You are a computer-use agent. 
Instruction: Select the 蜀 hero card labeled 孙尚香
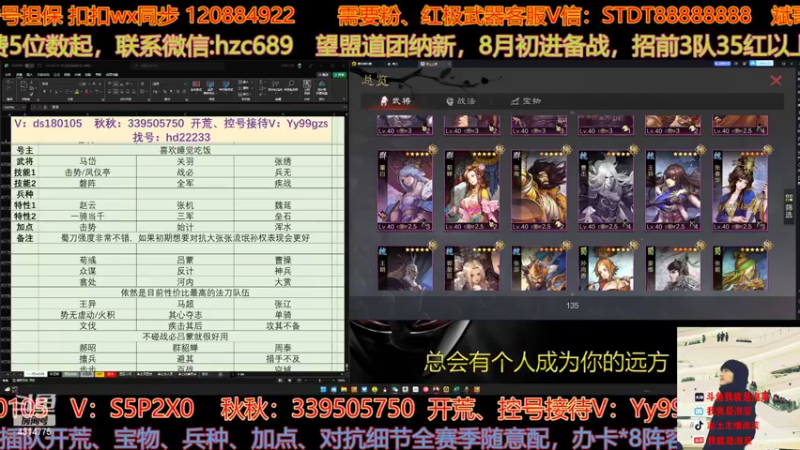pyautogui.click(x=606, y=268)
